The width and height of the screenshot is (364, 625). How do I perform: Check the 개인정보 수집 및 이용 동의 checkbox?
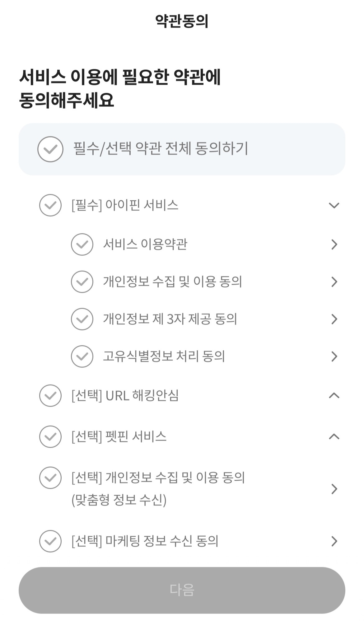tap(82, 282)
